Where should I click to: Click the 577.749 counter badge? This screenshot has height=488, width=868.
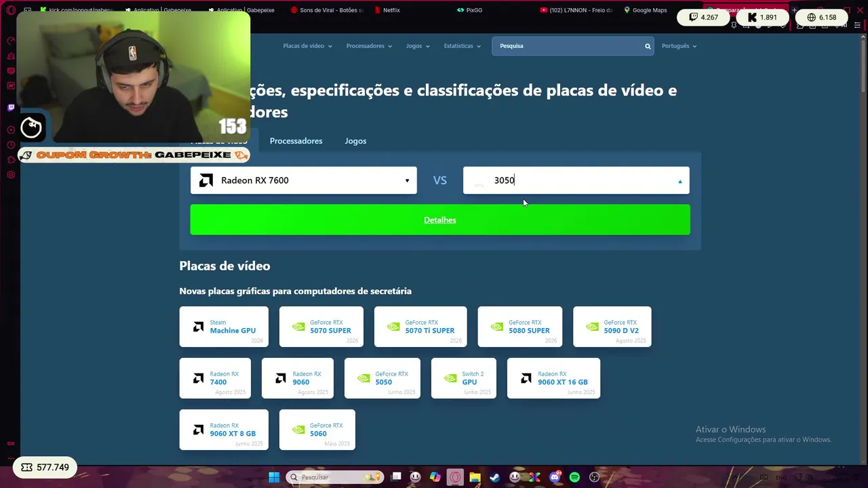[x=45, y=468]
